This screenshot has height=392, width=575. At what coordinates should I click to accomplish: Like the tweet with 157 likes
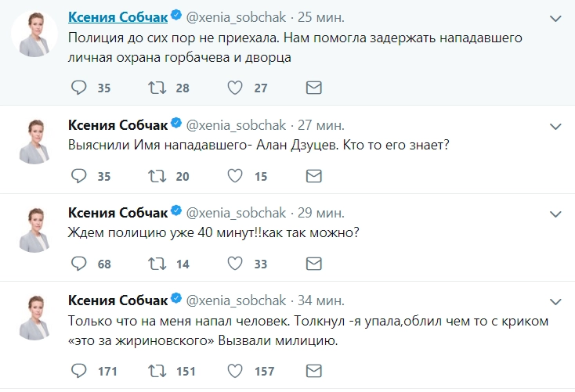tap(234, 370)
